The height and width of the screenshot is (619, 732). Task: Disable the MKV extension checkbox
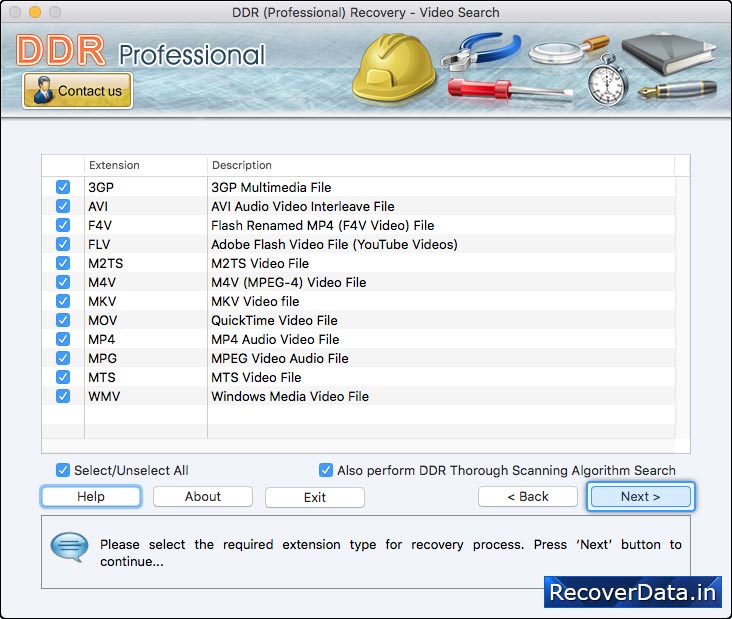[x=63, y=301]
